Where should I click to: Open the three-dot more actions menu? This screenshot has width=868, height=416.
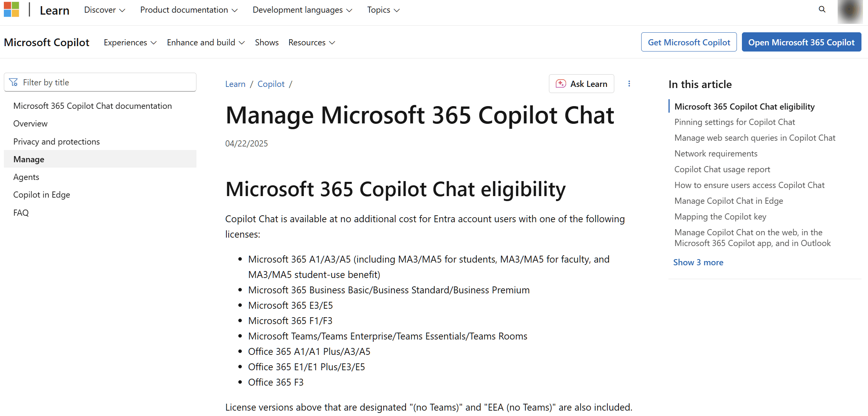pyautogui.click(x=629, y=83)
